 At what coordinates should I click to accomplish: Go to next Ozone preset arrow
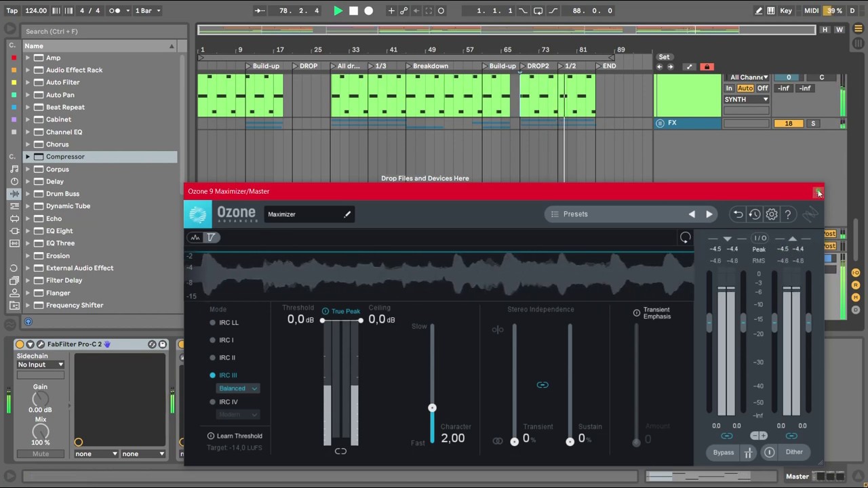709,214
